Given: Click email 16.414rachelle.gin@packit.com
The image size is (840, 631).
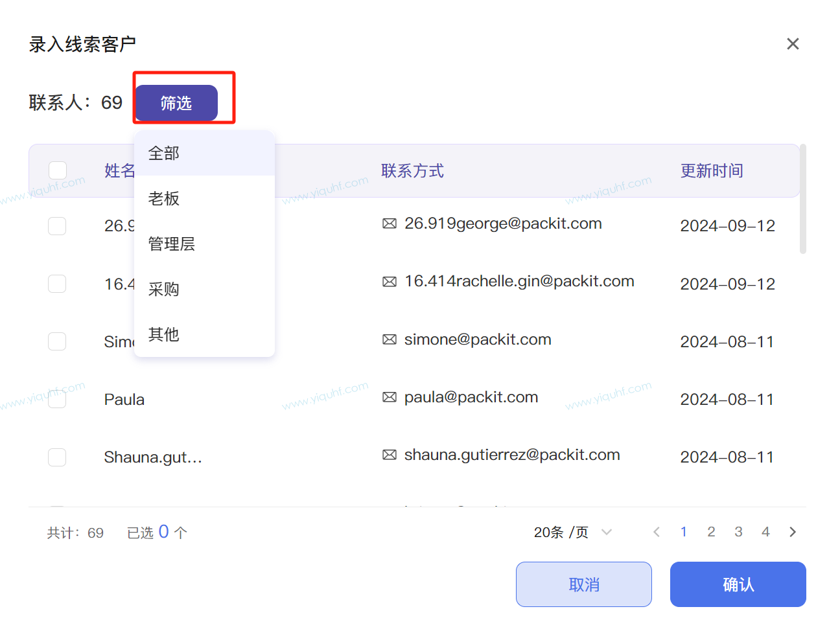Looking at the screenshot, I should (519, 281).
